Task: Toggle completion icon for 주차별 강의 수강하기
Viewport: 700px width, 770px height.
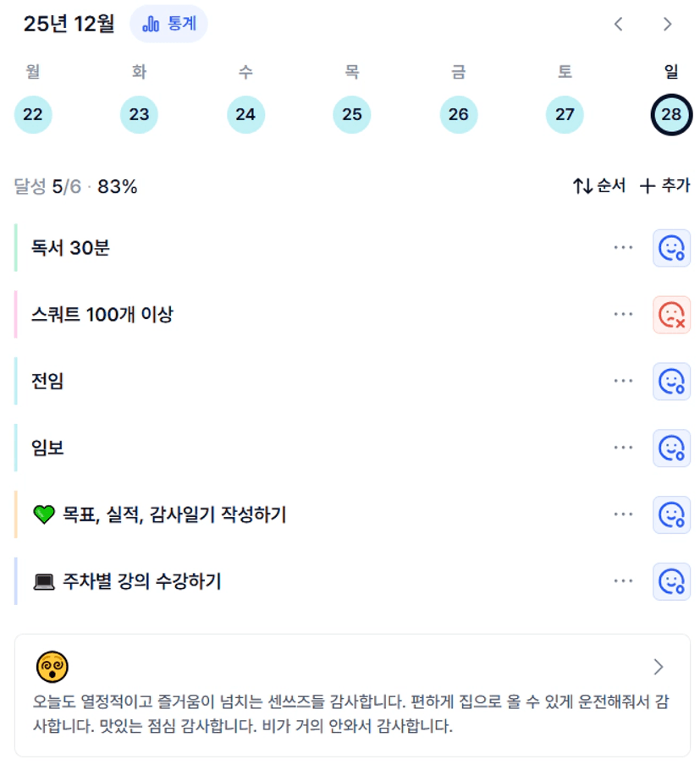Action: point(671,581)
